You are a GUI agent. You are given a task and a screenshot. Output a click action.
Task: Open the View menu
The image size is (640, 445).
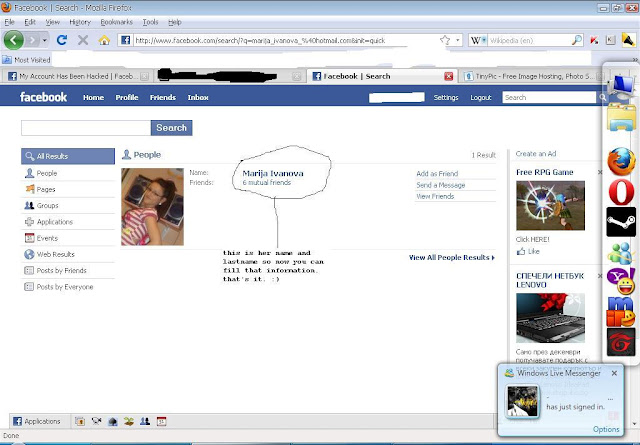(53, 22)
